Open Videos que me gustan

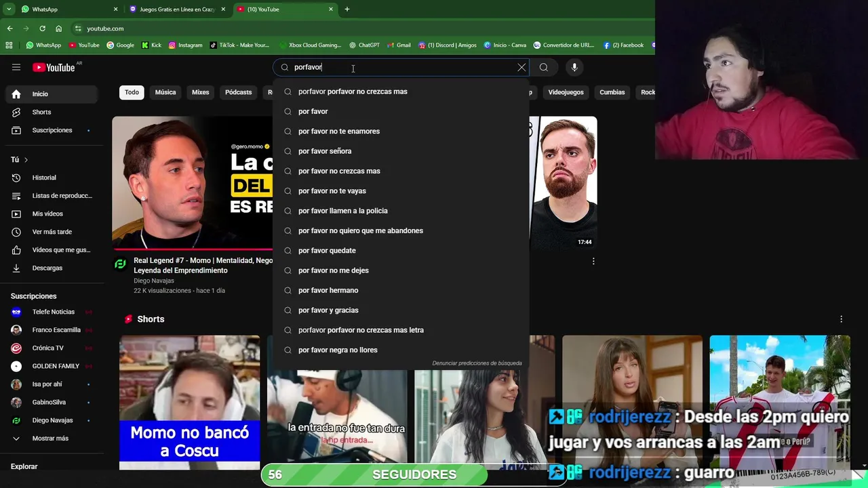click(x=52, y=250)
